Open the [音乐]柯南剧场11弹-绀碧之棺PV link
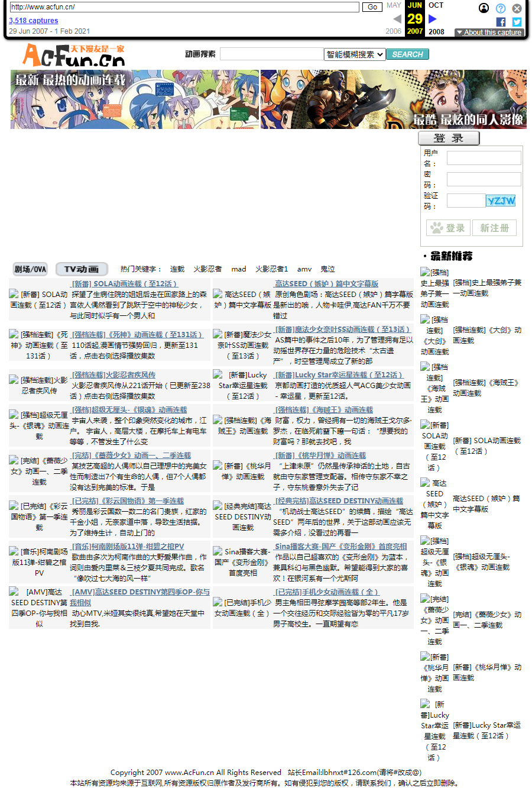The height and width of the screenshot is (788, 532). tap(127, 547)
